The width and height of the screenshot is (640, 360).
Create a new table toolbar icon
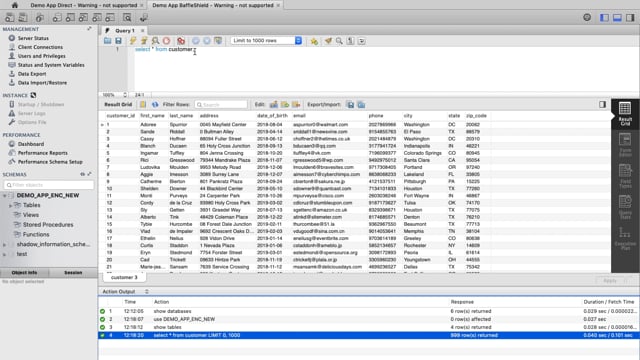[x=70, y=18]
